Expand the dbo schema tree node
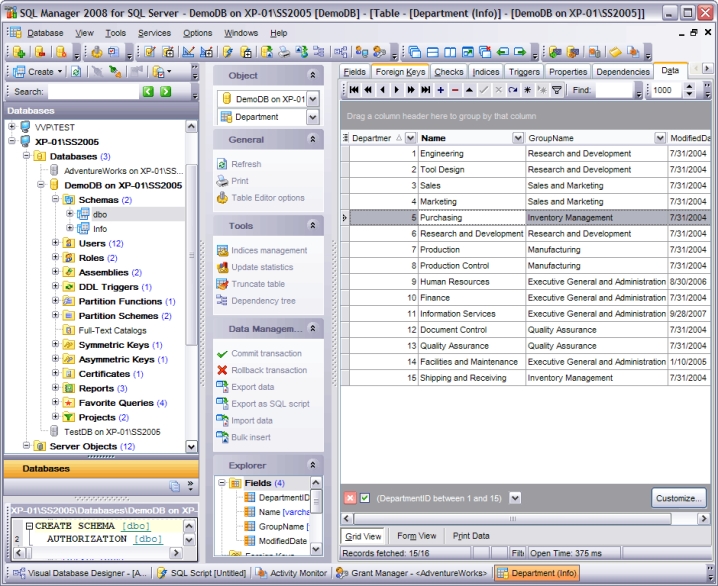718x586 pixels. point(70,214)
